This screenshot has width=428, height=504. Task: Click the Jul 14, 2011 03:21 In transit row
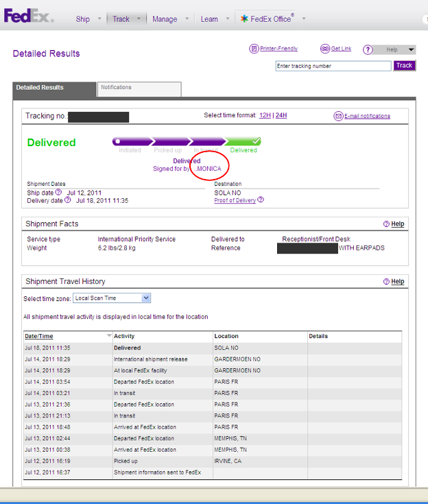(213, 393)
